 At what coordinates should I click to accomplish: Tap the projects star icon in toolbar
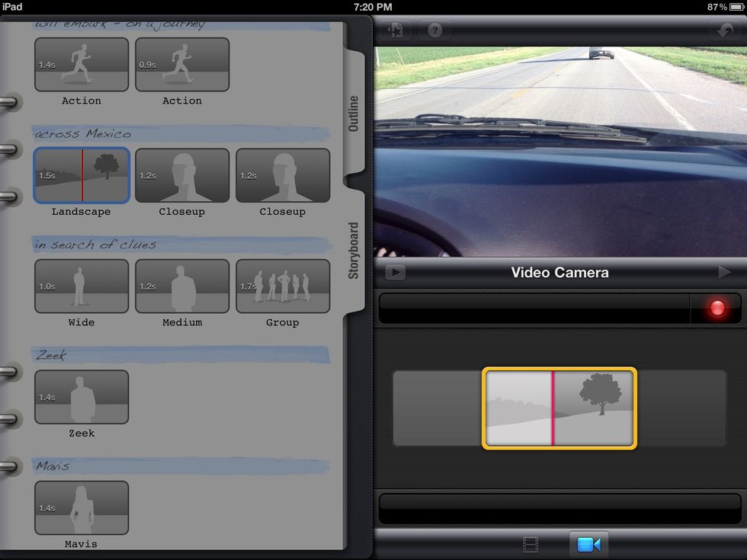coord(396,30)
